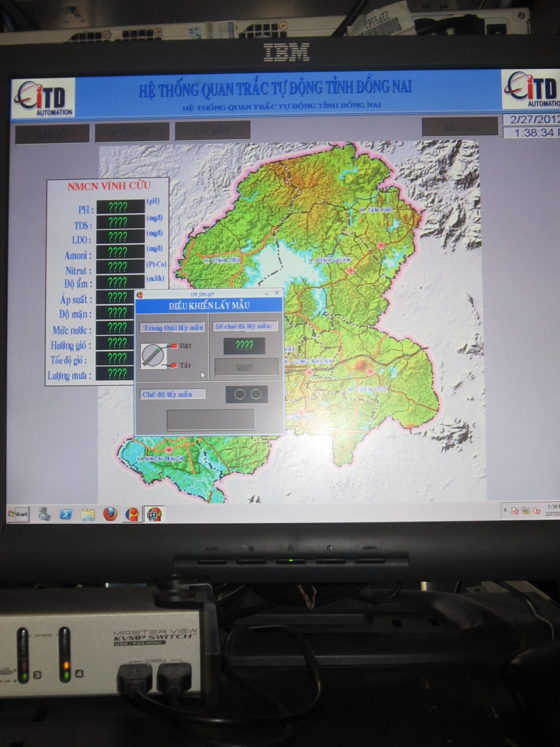Switch to the active workspace taskbar icon
The height and width of the screenshot is (747, 560).
click(155, 515)
